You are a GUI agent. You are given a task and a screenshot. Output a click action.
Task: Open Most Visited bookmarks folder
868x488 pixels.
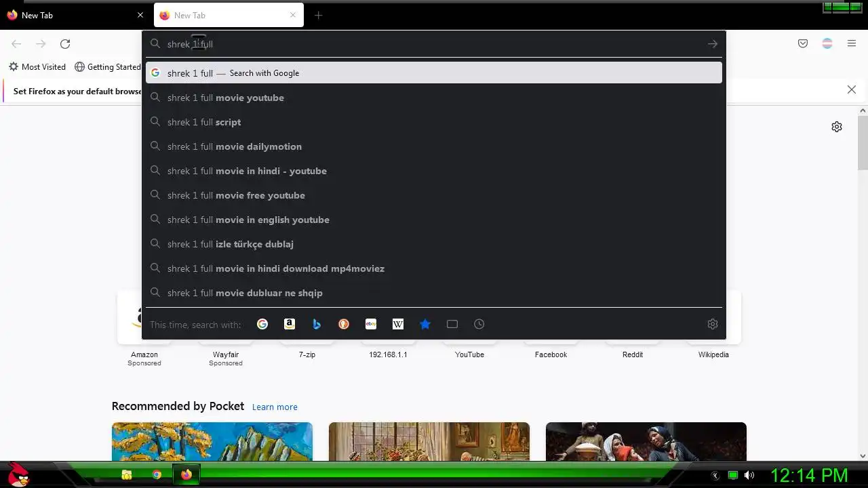click(x=37, y=67)
